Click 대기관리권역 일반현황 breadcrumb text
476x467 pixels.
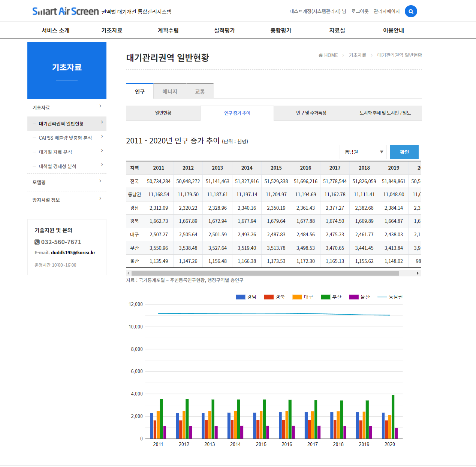tap(400, 55)
